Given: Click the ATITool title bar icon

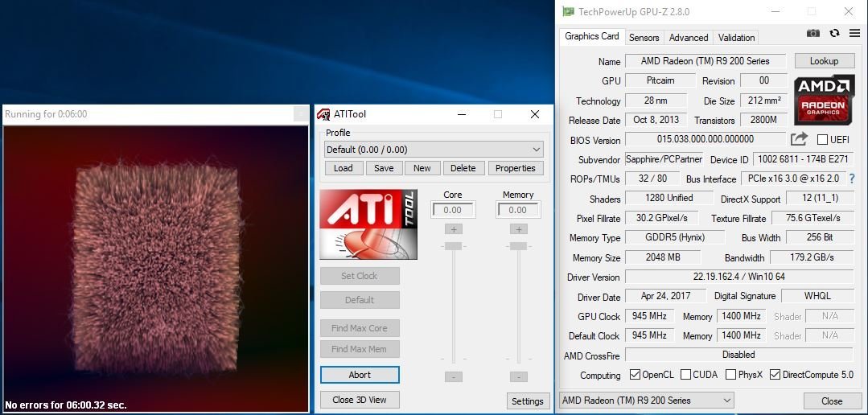Looking at the screenshot, I should pyautogui.click(x=323, y=114).
